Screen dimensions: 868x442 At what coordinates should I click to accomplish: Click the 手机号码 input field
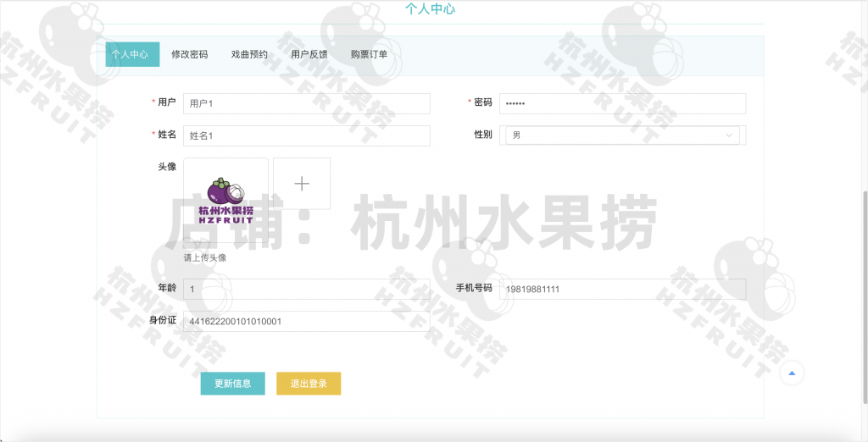tap(623, 289)
